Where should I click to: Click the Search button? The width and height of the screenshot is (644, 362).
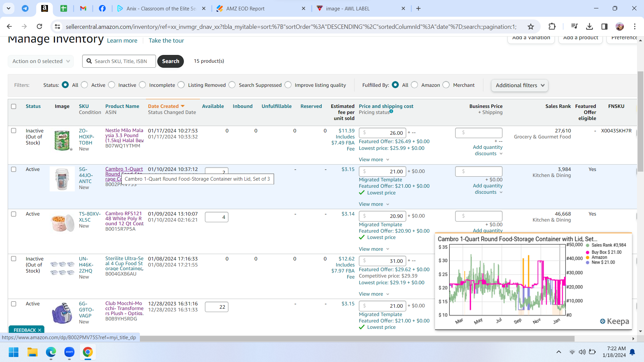170,61
